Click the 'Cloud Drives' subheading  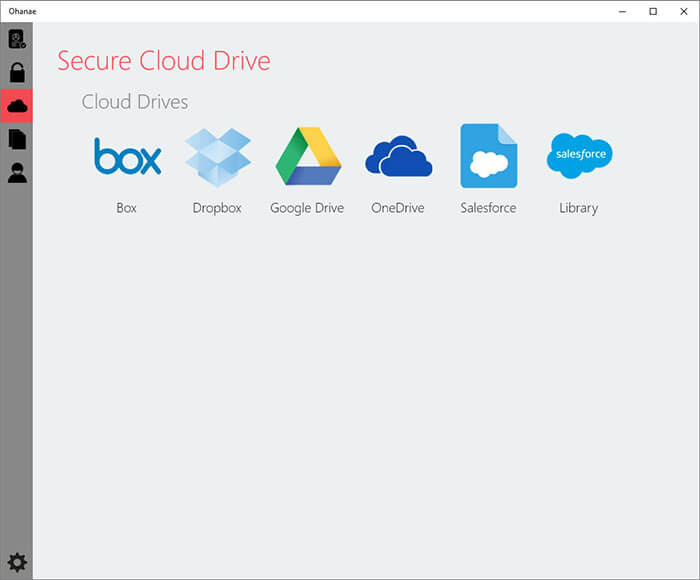[135, 102]
